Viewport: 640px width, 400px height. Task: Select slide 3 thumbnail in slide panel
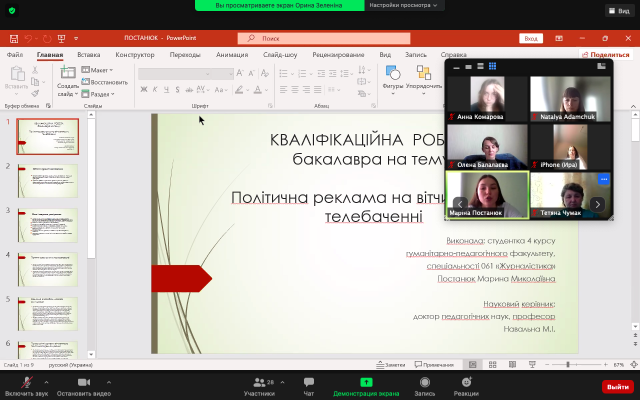point(47,226)
